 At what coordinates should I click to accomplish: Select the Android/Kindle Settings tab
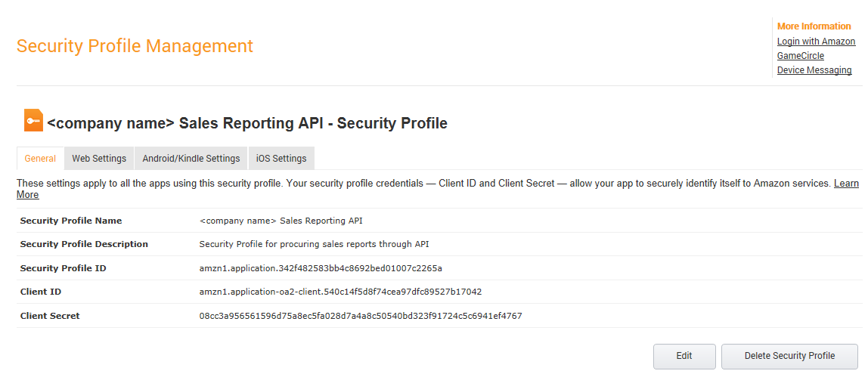pos(191,159)
